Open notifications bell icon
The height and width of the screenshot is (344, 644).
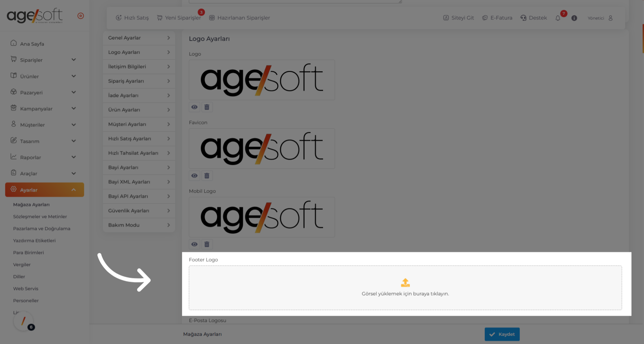point(558,18)
